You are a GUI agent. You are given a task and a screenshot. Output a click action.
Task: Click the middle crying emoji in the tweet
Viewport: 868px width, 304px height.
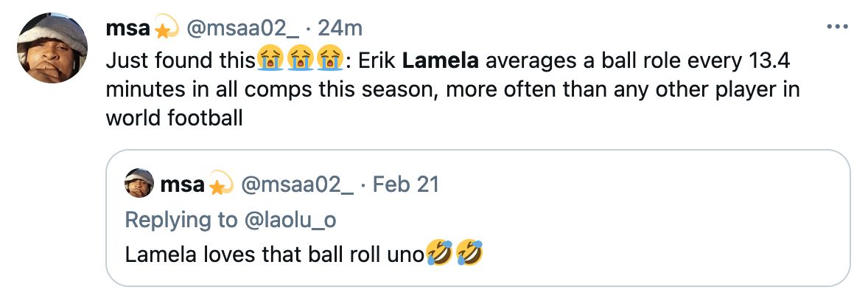(x=298, y=60)
